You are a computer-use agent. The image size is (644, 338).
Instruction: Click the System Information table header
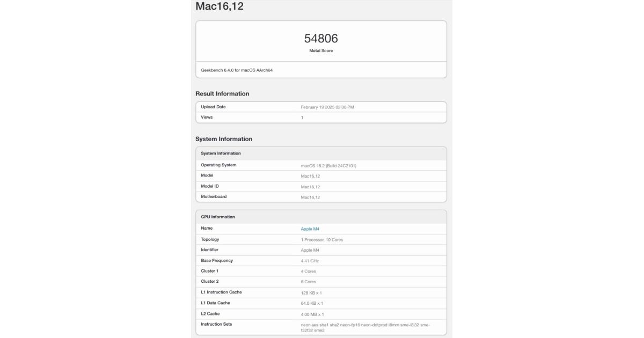(321, 153)
